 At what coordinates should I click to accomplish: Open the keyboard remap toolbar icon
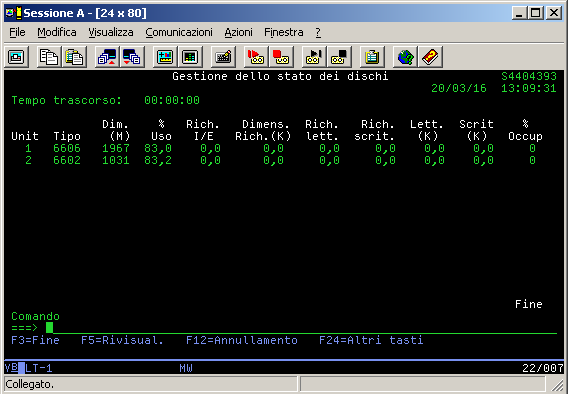223,57
